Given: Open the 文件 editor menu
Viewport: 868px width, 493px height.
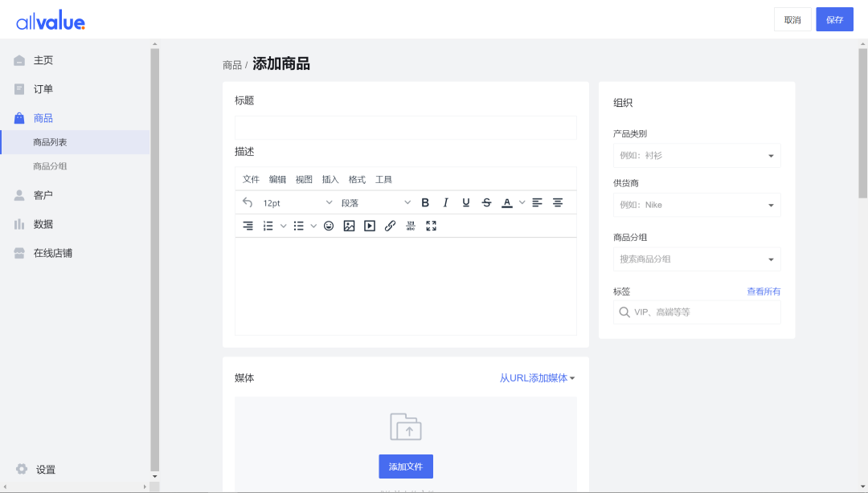Looking at the screenshot, I should (251, 179).
